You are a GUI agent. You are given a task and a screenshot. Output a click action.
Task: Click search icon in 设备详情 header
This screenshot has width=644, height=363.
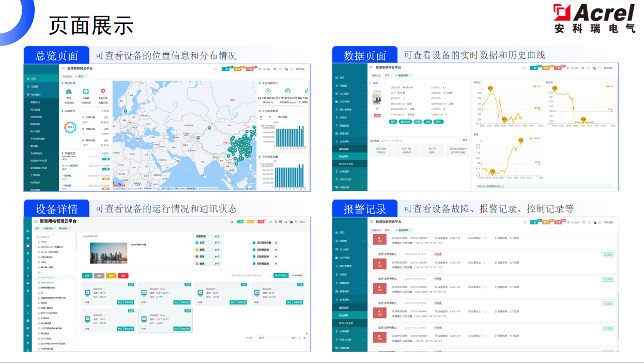point(232,222)
